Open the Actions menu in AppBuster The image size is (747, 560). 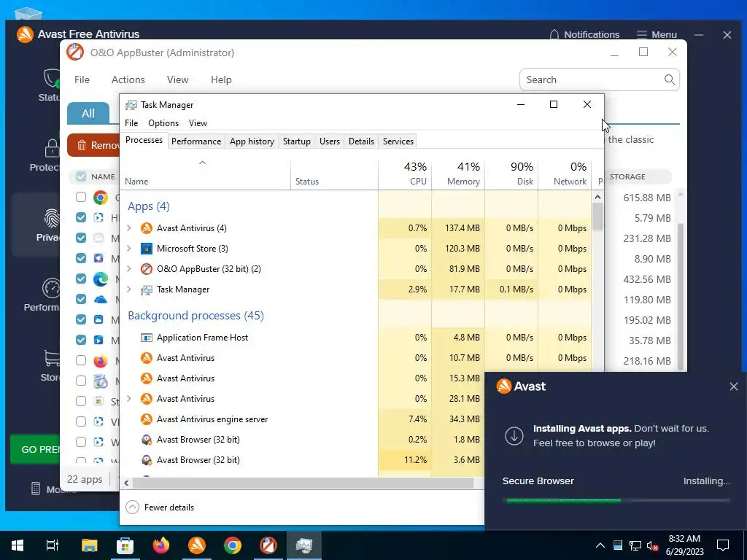coord(128,79)
